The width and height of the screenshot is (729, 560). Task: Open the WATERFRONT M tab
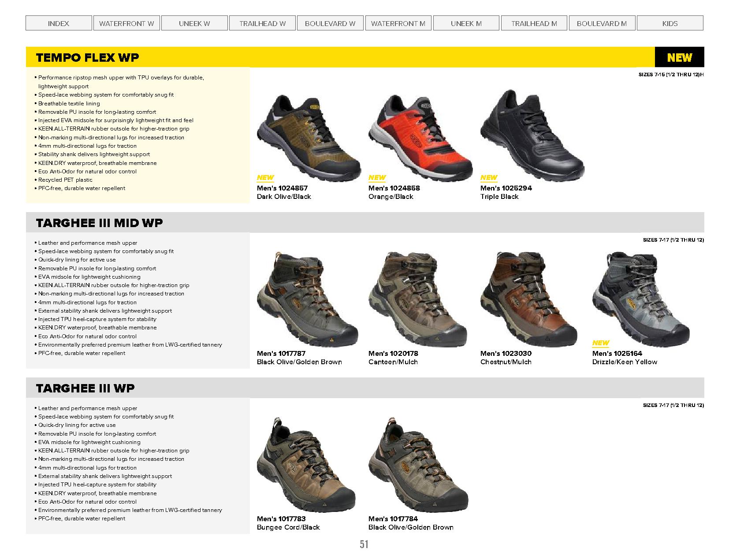(x=398, y=23)
